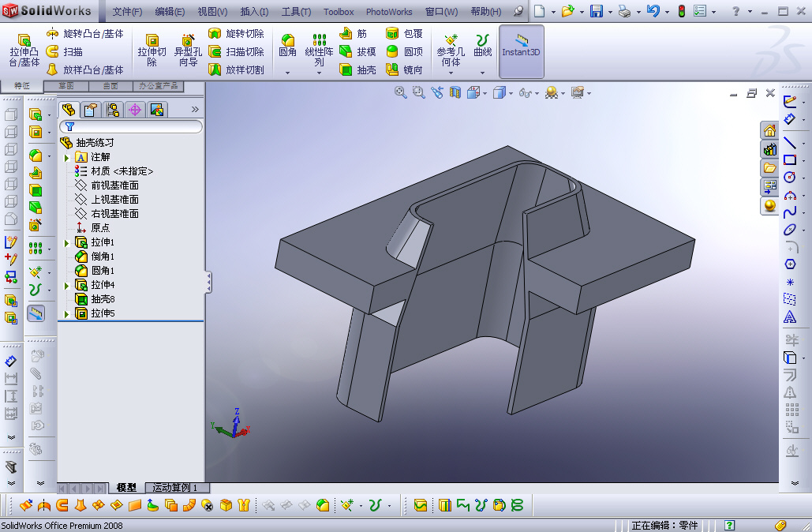The width and height of the screenshot is (812, 532).
Task: Click the 曲线 curves tool
Action: pos(483,46)
